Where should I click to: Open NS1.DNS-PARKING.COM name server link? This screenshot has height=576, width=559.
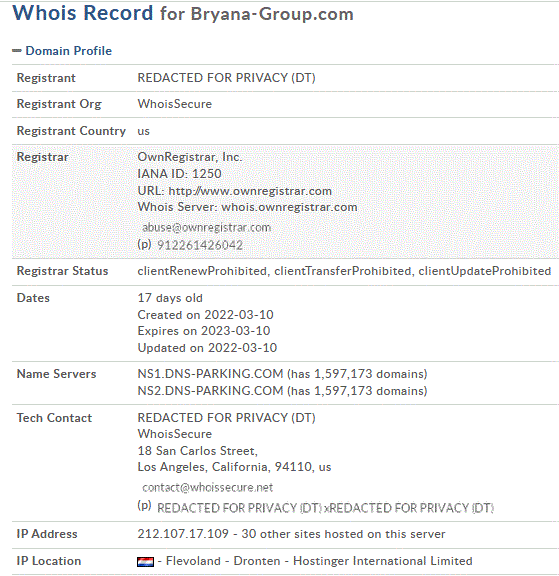click(x=210, y=374)
